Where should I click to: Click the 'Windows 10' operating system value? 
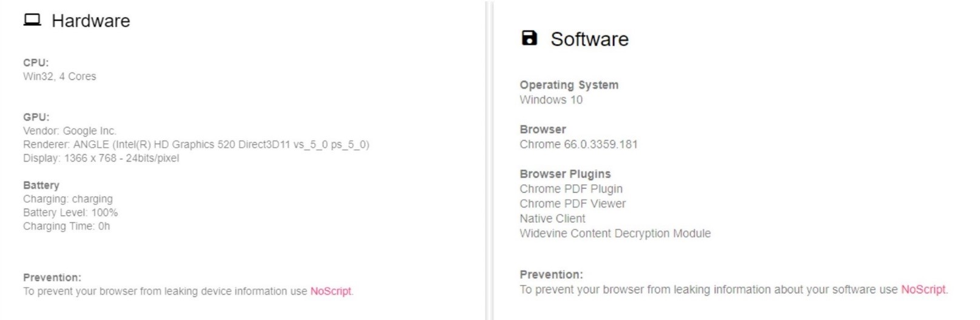click(x=551, y=100)
